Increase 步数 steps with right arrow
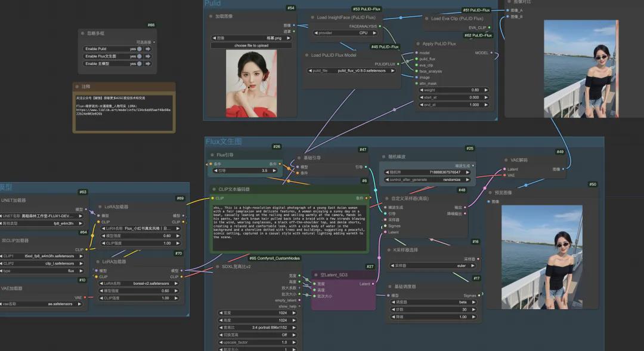Image resolution: width=644 pixels, height=351 pixels. pos(474,309)
